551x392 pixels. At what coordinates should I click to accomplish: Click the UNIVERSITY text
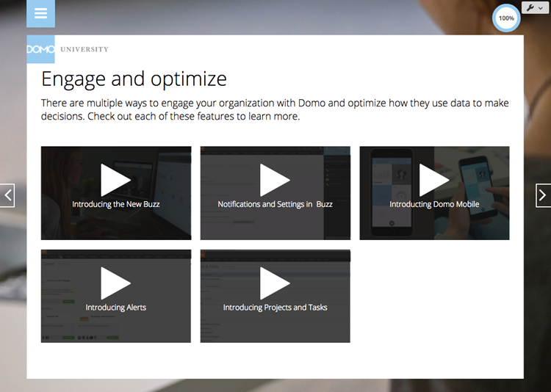(x=84, y=49)
